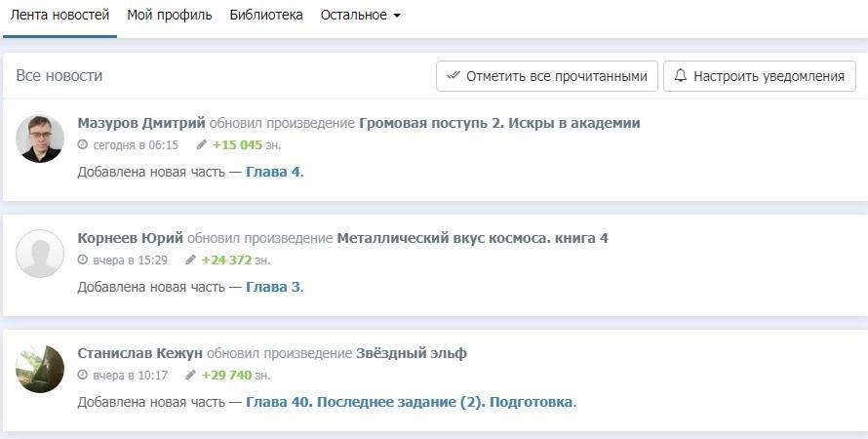Open the 'Библиотека' tab
Screen dimensions: 868x439
point(266,16)
